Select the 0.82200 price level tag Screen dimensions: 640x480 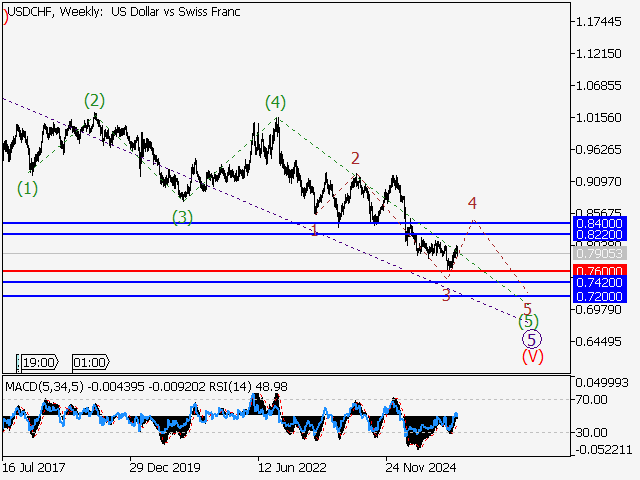point(599,235)
